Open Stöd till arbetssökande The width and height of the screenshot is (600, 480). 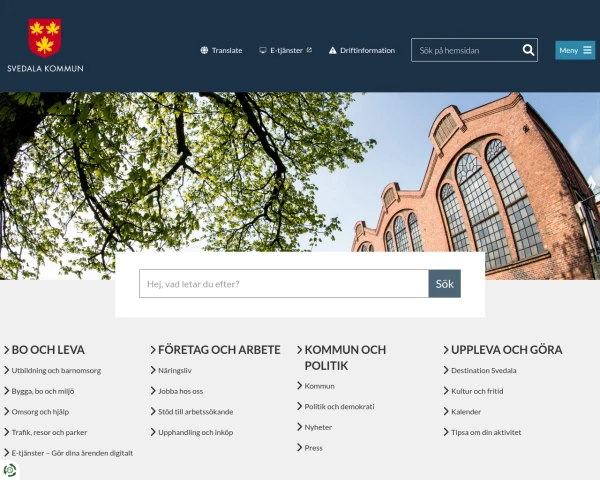tap(196, 412)
